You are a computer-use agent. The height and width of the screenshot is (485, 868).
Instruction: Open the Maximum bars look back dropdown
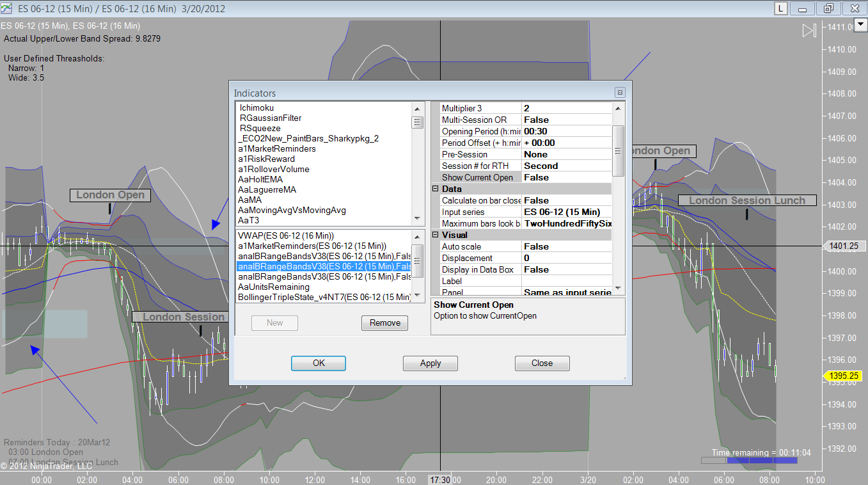(x=567, y=223)
